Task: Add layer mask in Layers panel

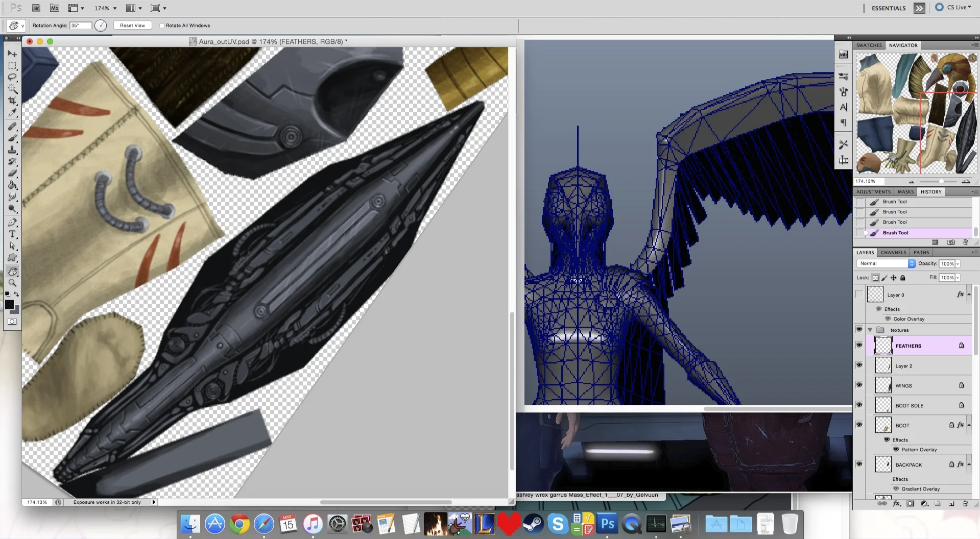Action: [910, 503]
